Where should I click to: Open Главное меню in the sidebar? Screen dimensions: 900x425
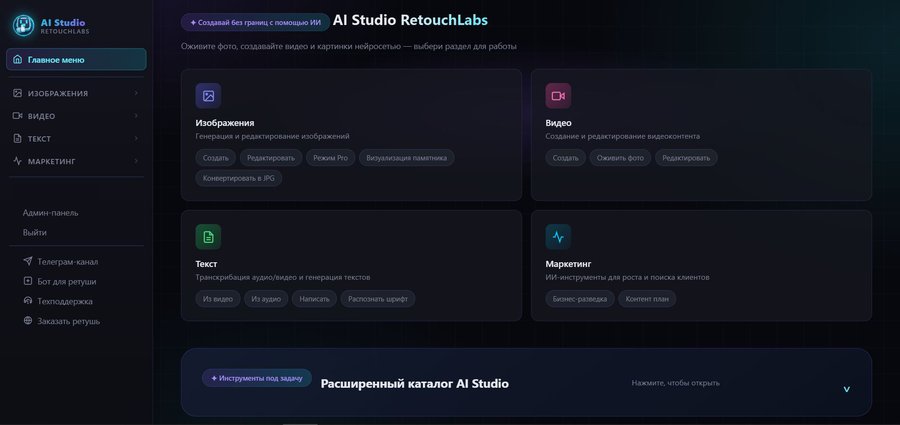point(76,60)
